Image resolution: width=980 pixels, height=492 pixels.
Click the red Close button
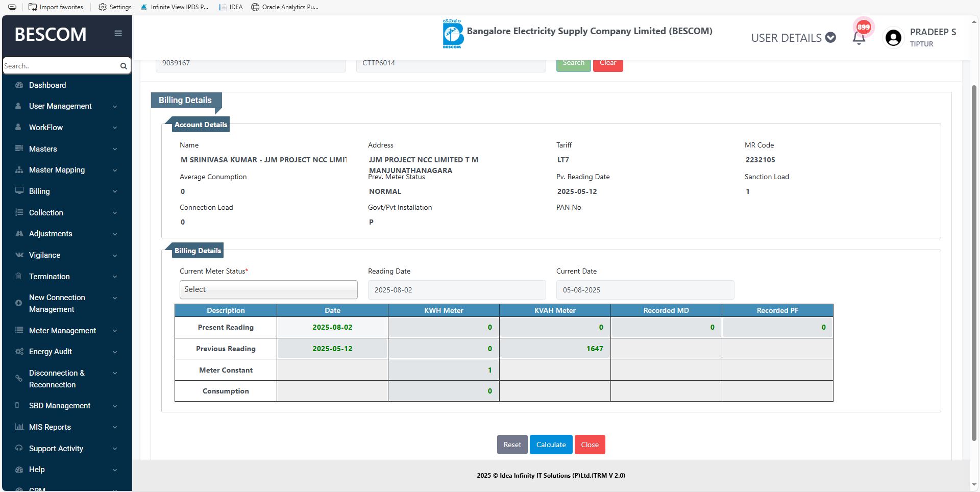pyautogui.click(x=590, y=445)
